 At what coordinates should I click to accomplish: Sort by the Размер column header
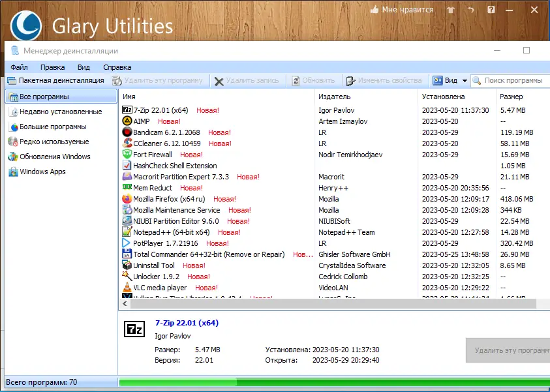[523, 97]
